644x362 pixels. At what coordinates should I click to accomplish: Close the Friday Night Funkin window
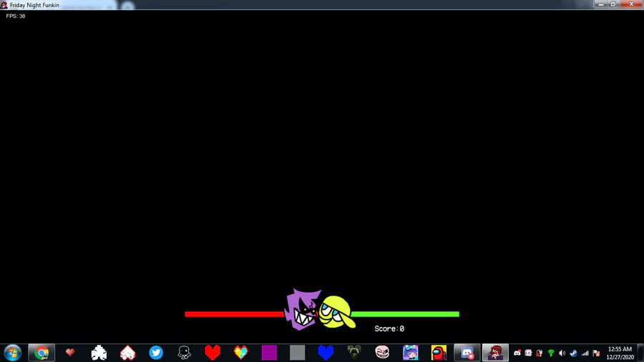tap(631, 4)
